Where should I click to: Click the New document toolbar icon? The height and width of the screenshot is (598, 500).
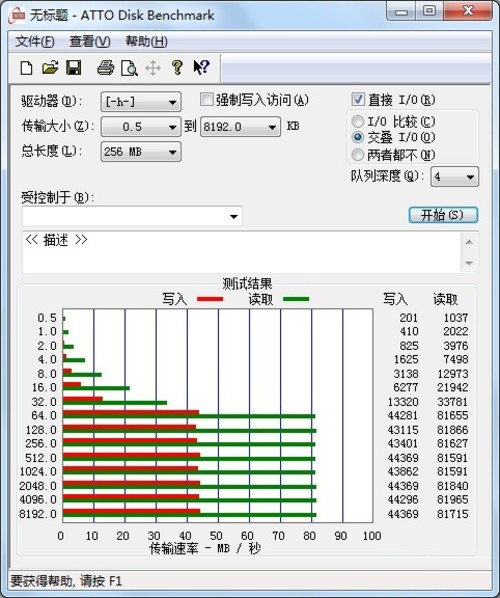click(26, 68)
